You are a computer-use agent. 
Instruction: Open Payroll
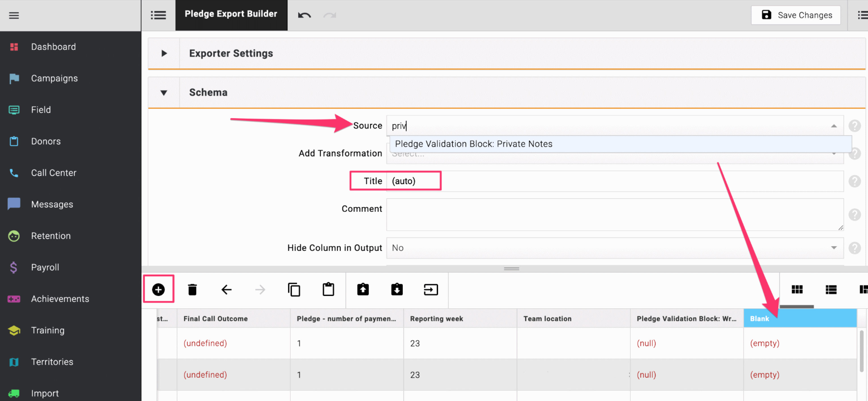(x=45, y=267)
